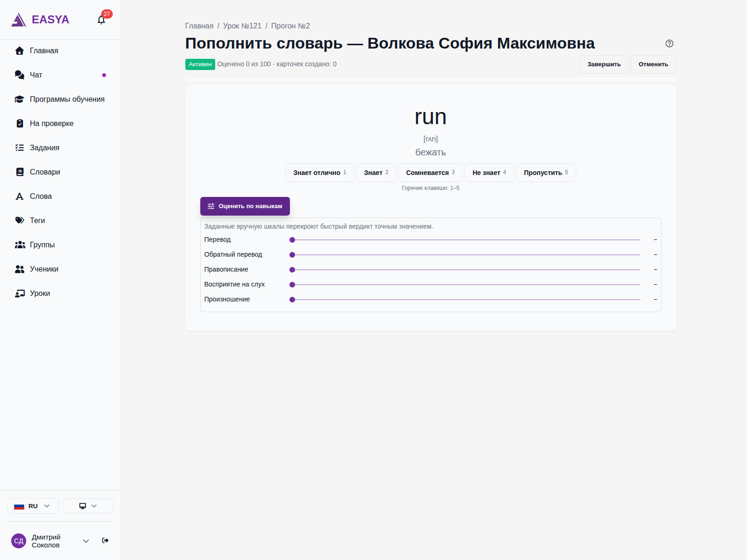Click the Перевод slider
This screenshot has height=560, width=747.
466,240
